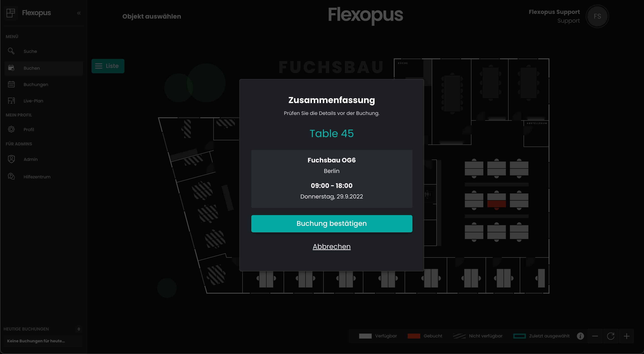The image size is (644, 354).
Task: Open the Admin user icon
Action: (11, 159)
